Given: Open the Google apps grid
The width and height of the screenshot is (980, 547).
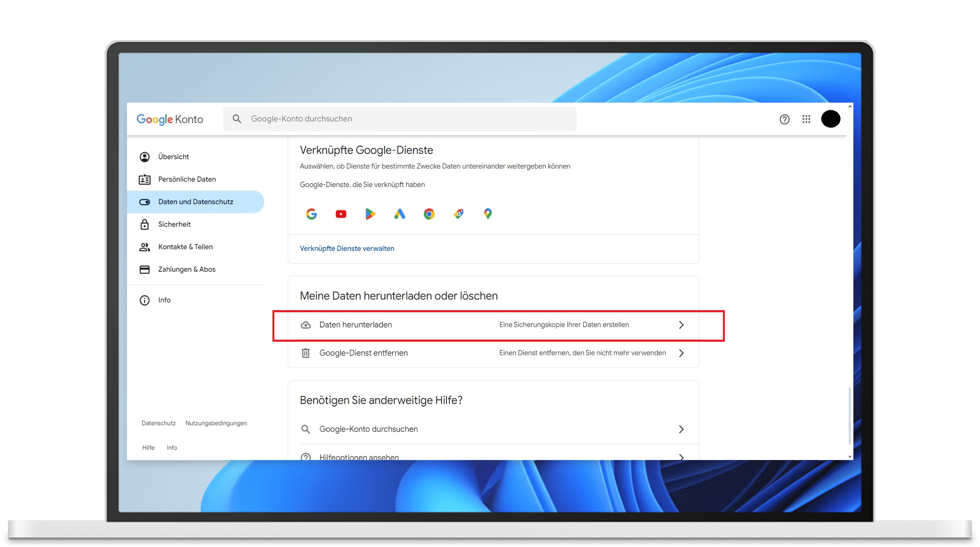Looking at the screenshot, I should click(x=806, y=119).
